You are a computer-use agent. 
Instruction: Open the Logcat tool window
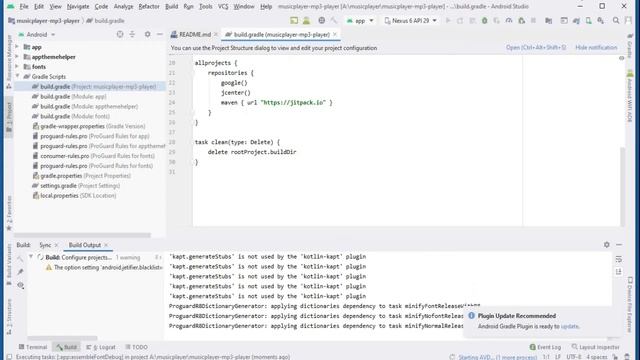pyautogui.click(x=101, y=347)
